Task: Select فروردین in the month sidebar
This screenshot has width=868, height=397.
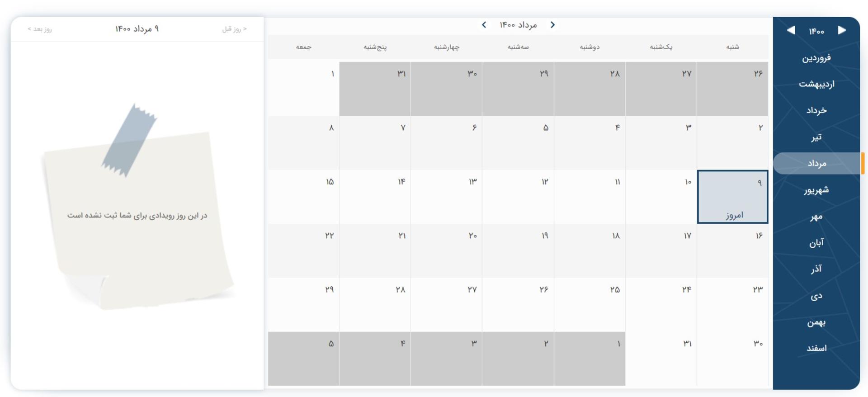Action: click(x=816, y=58)
